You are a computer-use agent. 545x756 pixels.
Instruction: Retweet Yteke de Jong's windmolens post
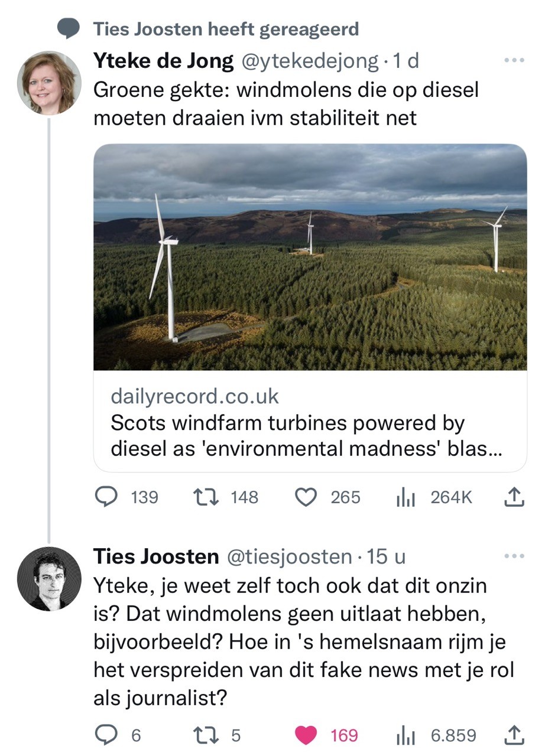click(206, 497)
